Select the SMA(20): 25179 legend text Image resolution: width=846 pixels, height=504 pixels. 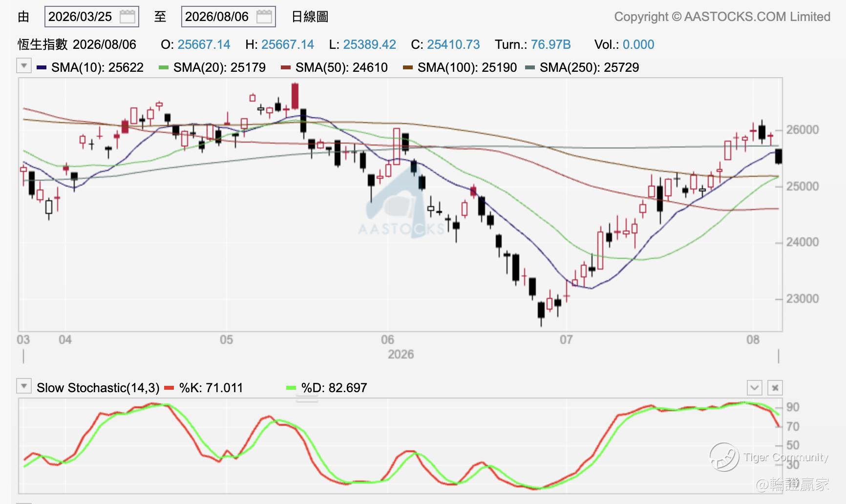219,67
